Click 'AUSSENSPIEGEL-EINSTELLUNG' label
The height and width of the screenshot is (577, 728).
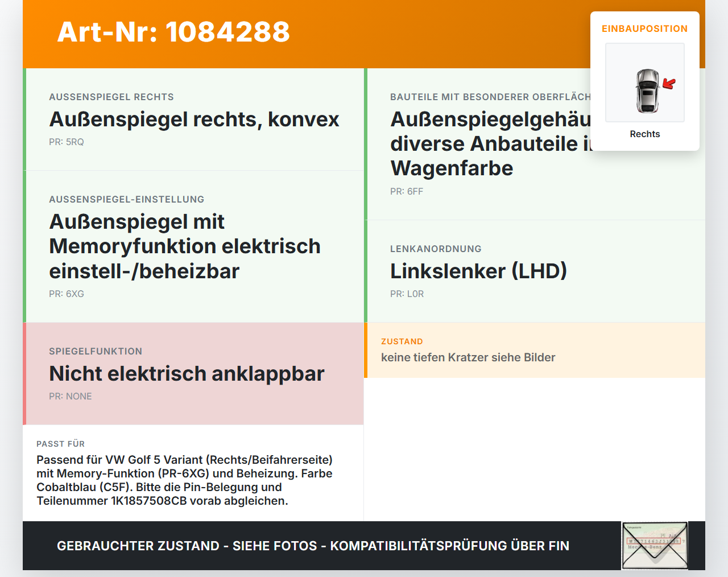(x=127, y=199)
